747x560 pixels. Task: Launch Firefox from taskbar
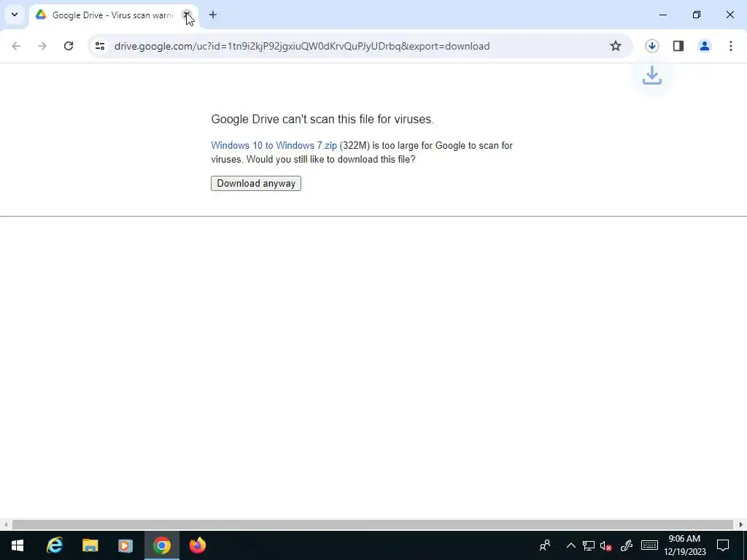click(197, 545)
